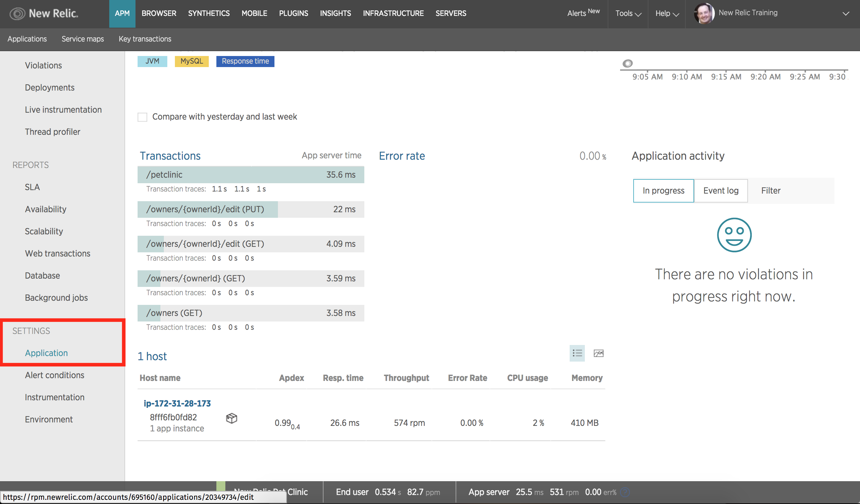Screen dimensions: 860x504
Task: Open the Tools dropdown
Action: point(628,13)
